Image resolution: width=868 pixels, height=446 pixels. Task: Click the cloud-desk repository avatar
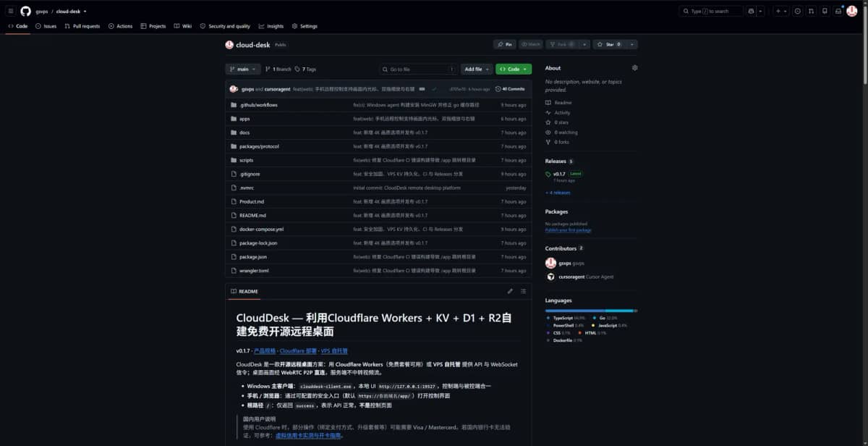click(229, 44)
